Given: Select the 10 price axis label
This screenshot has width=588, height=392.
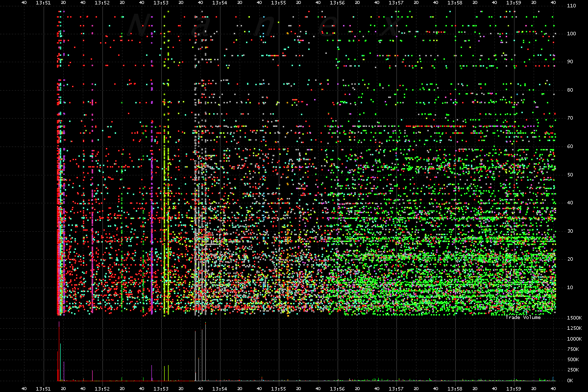Looking at the screenshot, I should pos(569,287).
